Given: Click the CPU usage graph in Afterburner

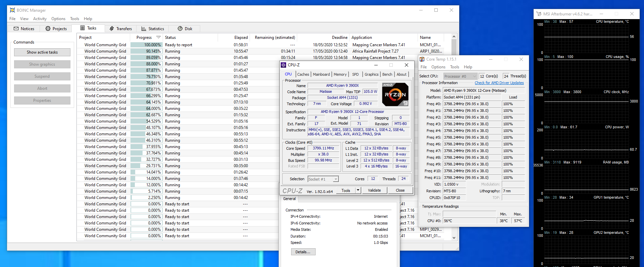Looking at the screenshot, I should (x=586, y=73).
